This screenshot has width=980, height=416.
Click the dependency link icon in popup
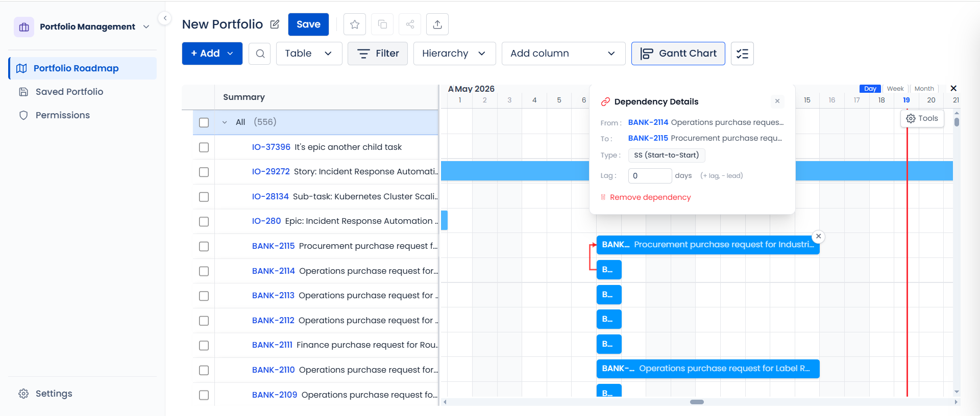605,101
